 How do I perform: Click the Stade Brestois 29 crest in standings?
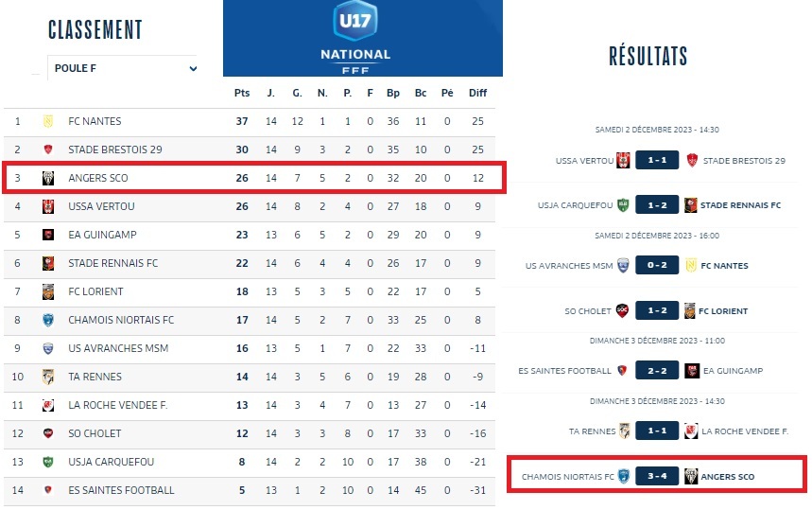click(47, 149)
